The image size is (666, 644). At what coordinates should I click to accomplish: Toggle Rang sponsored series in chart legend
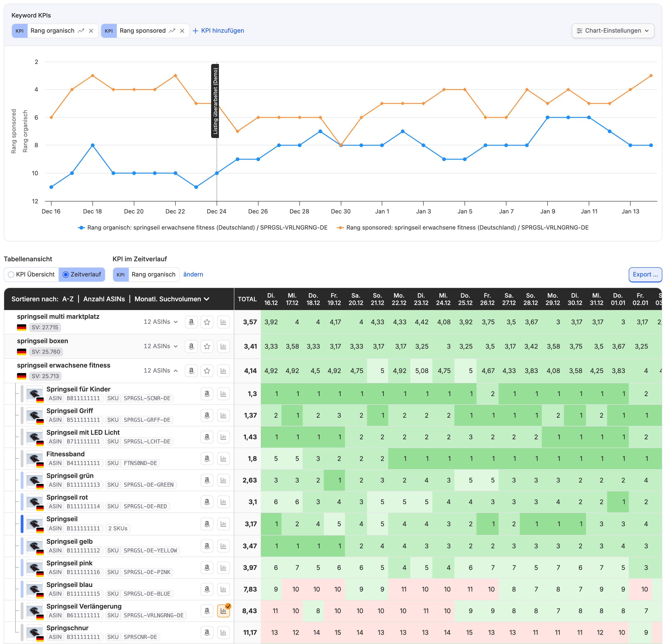462,227
